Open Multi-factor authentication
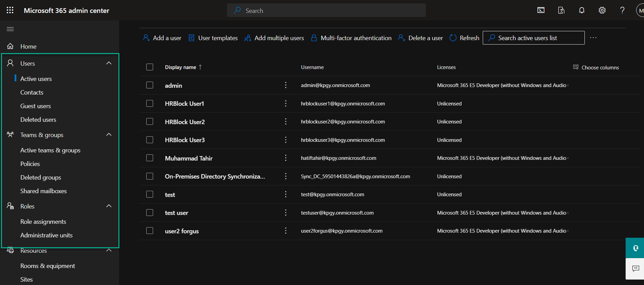This screenshot has height=285, width=644. [351, 38]
